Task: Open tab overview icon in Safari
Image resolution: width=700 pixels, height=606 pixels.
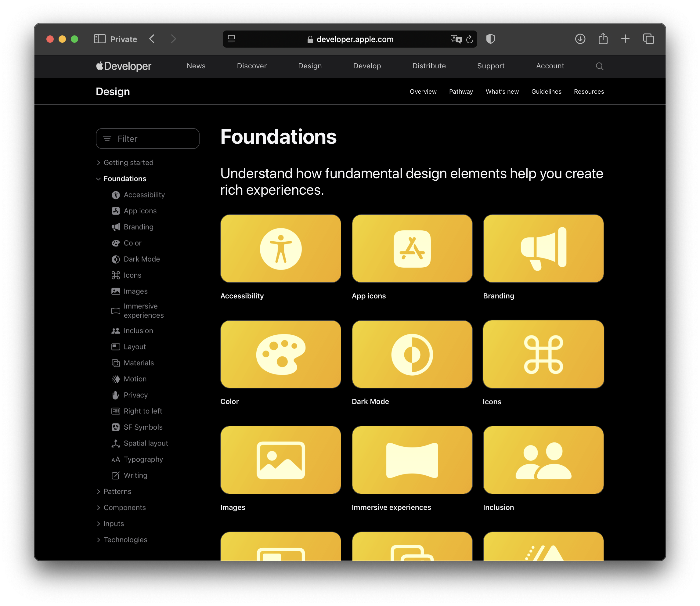Action: click(x=648, y=39)
